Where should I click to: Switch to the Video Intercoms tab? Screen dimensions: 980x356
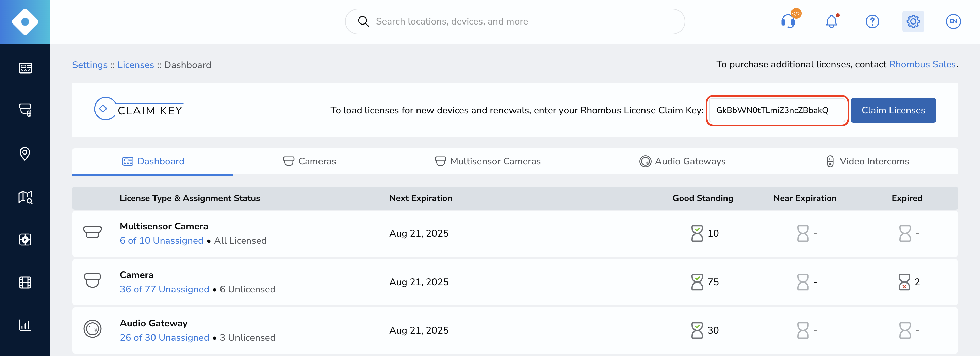pos(867,161)
